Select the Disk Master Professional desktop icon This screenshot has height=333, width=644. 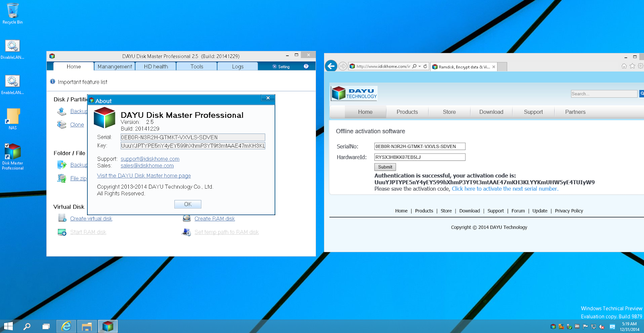(x=12, y=157)
